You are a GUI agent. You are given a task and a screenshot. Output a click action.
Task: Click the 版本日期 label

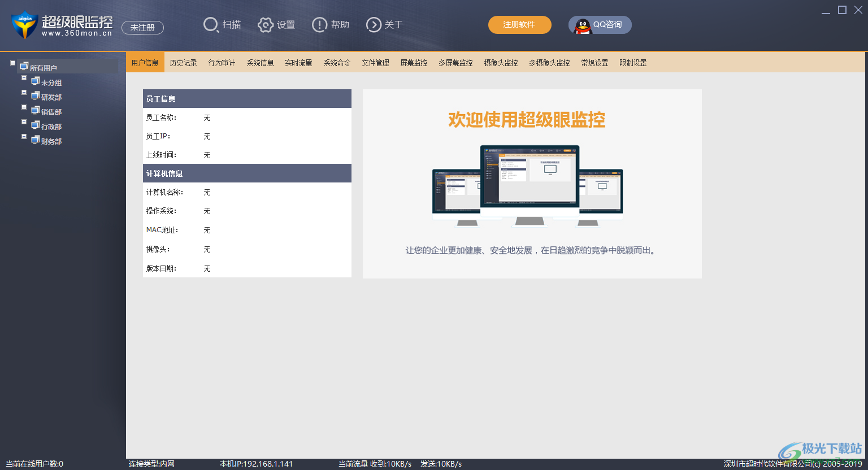point(162,268)
